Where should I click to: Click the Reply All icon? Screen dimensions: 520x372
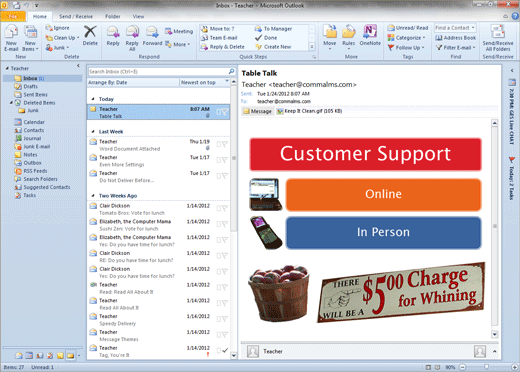coord(132,38)
